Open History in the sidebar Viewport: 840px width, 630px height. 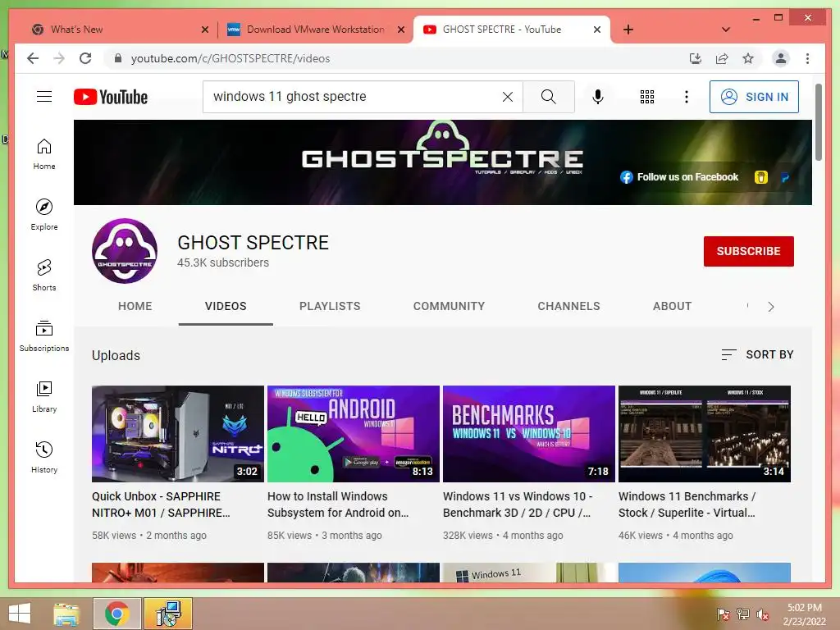[44, 457]
